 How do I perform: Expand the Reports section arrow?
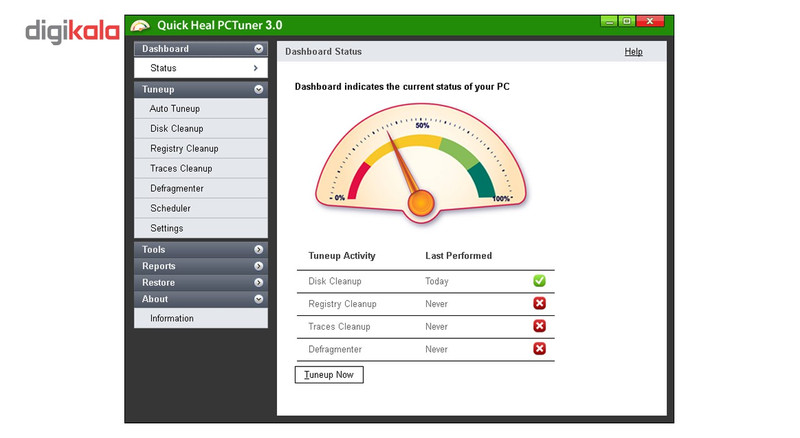(x=259, y=266)
